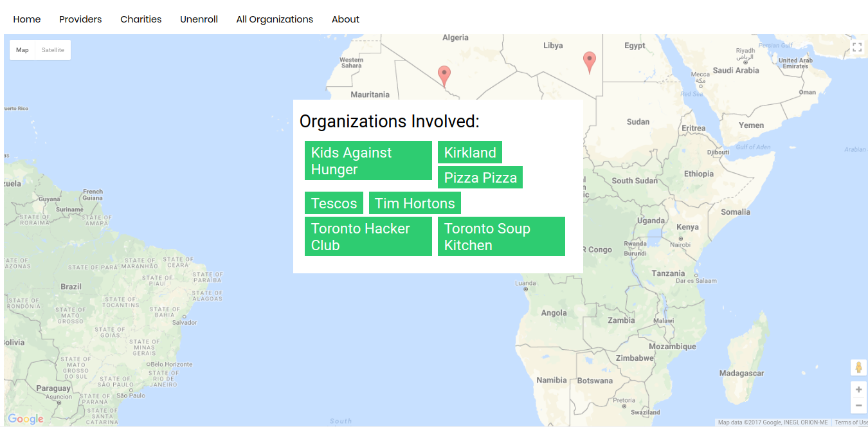Click the Egypt label on map

(635, 46)
